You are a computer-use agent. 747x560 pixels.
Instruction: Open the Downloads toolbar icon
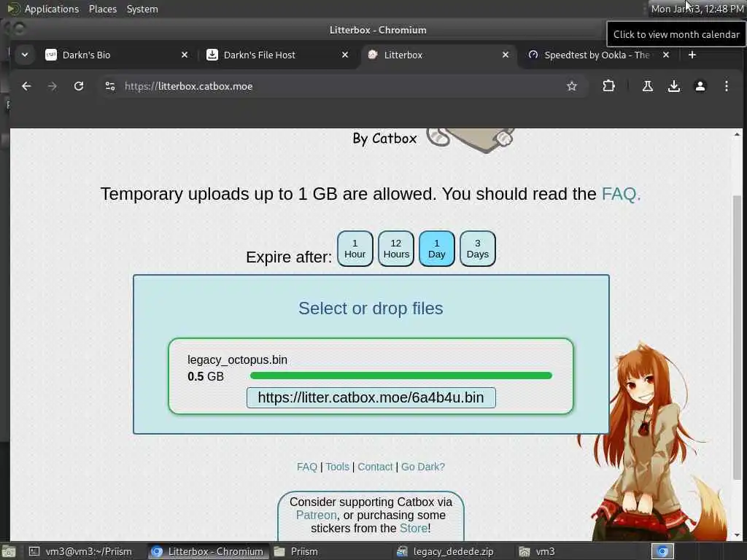(673, 86)
